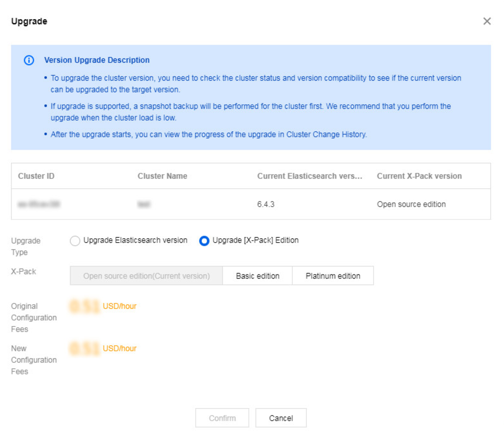Select Upgrade Elasticsearch version radio button

(75, 241)
